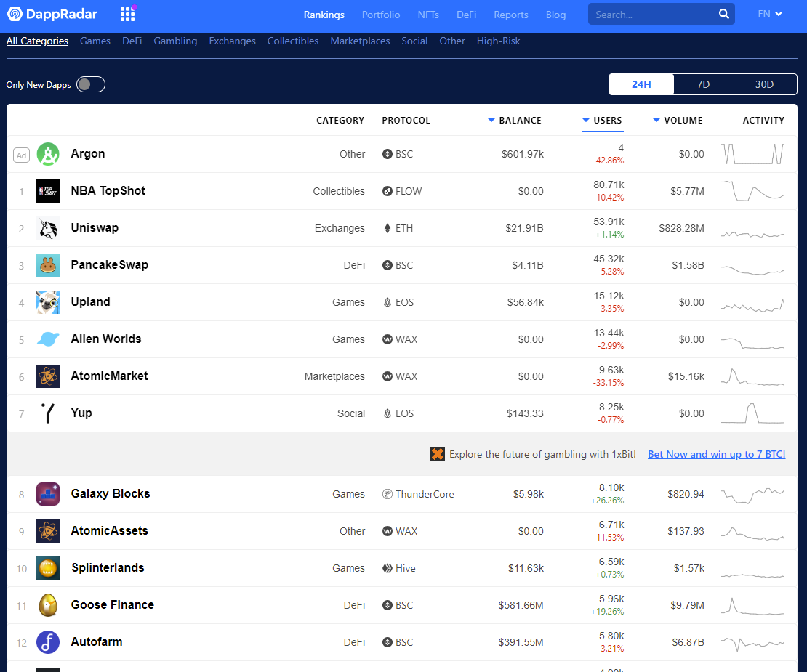807x672 pixels.
Task: Click the Uniswap balance value $21.91B
Action: click(524, 228)
